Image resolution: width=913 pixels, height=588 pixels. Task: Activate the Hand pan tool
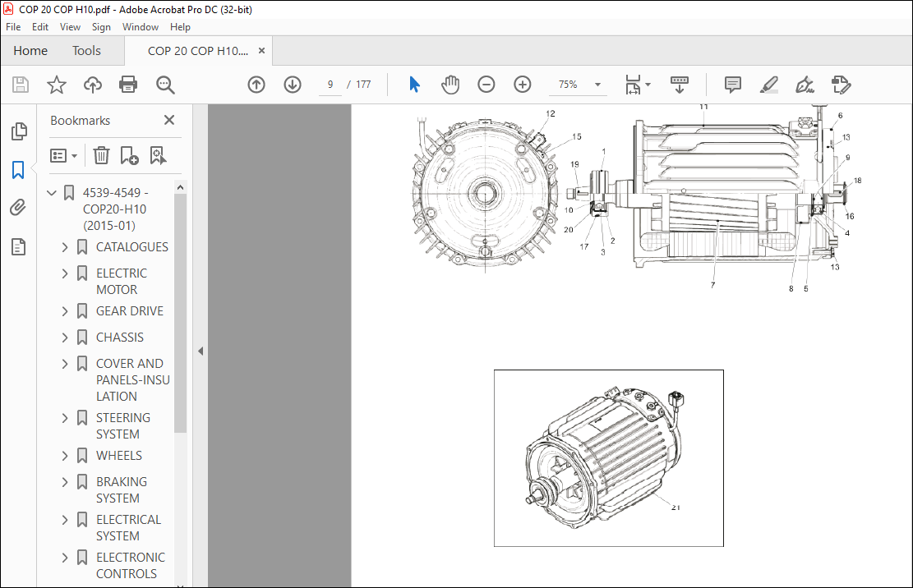(450, 85)
